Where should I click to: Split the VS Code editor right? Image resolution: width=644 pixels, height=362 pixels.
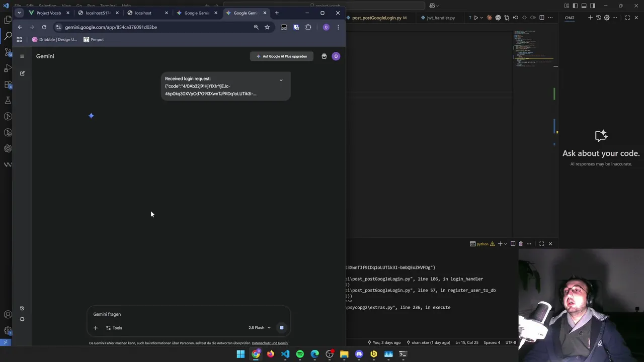(x=542, y=18)
